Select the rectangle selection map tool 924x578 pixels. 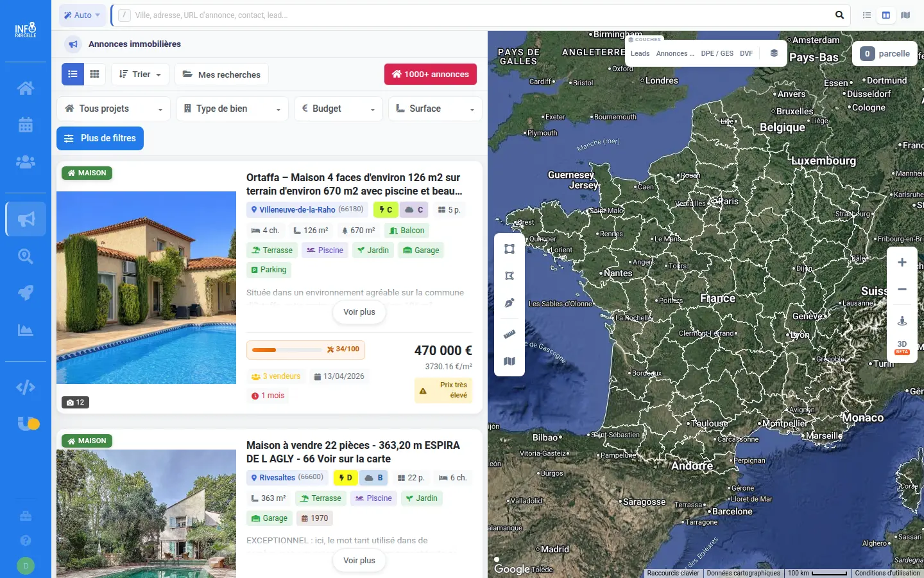coord(509,249)
